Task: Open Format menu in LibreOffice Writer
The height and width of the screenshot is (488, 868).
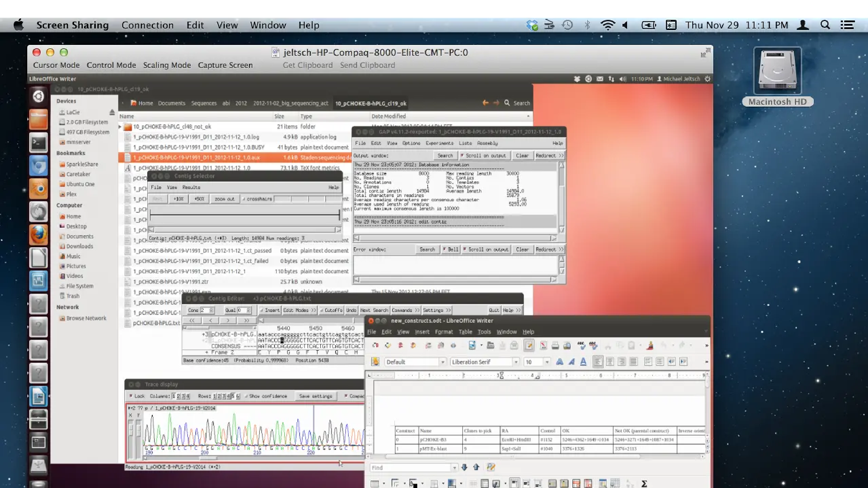Action: tap(444, 332)
